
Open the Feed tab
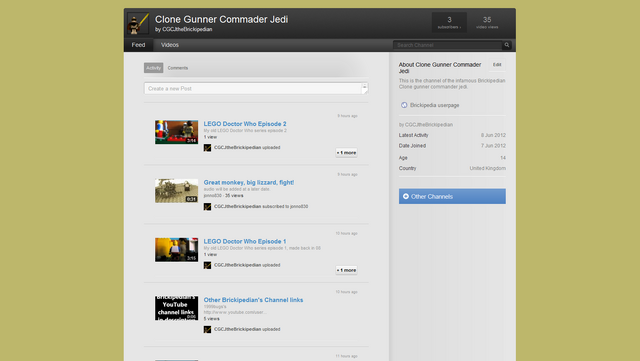click(138, 45)
